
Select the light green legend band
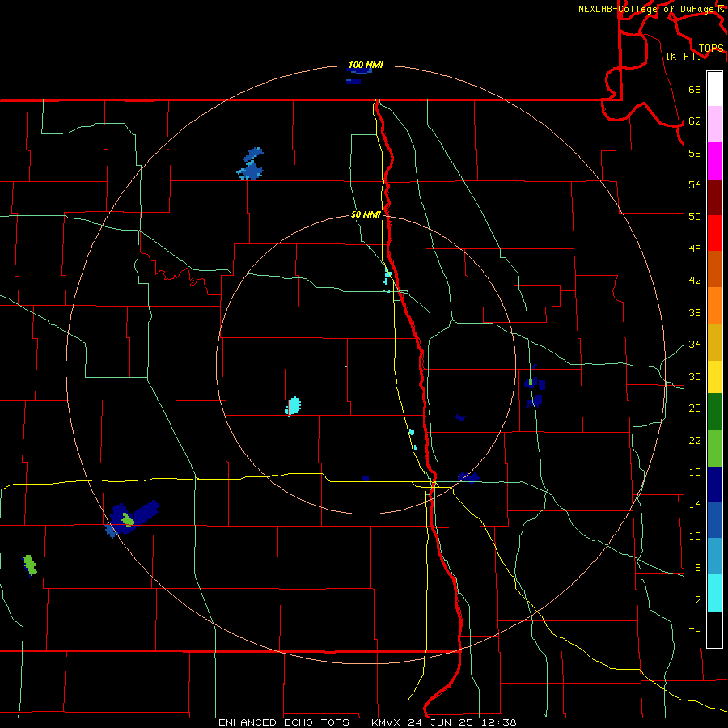point(714,448)
